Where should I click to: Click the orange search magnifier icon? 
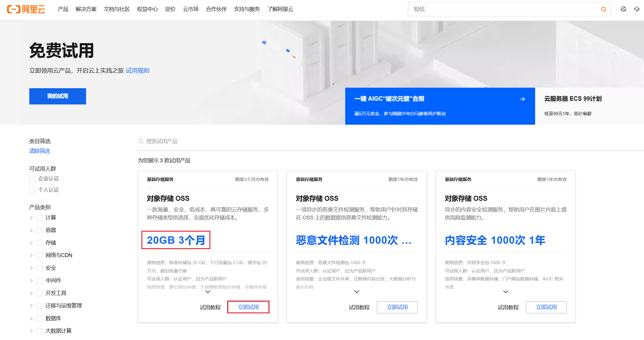(x=603, y=9)
